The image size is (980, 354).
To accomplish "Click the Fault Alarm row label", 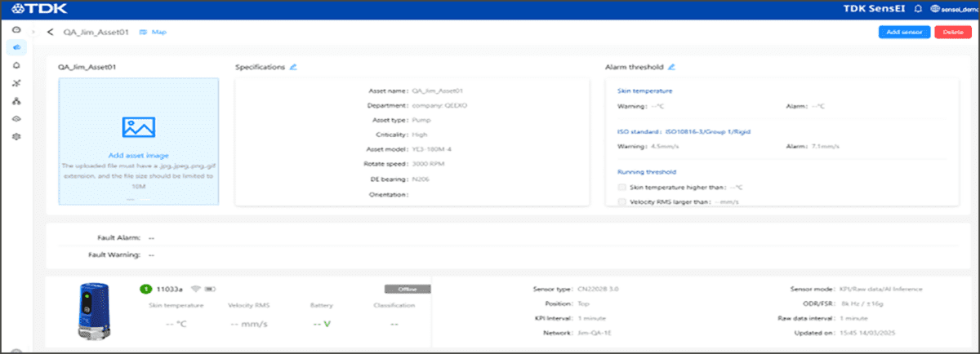I will coord(118,237).
